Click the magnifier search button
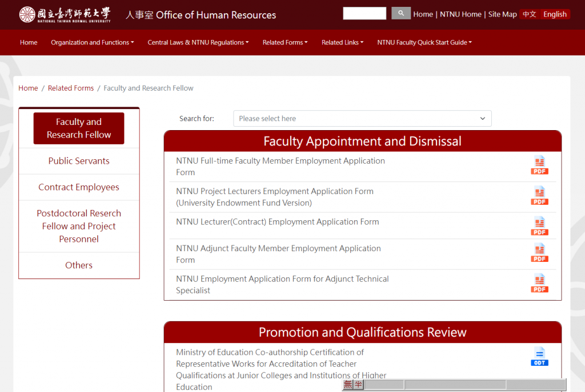The width and height of the screenshot is (585, 392). click(x=400, y=14)
